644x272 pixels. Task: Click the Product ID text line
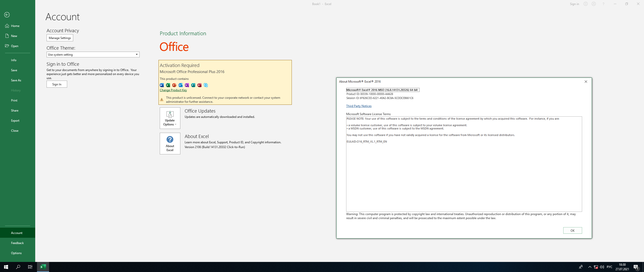click(370, 94)
